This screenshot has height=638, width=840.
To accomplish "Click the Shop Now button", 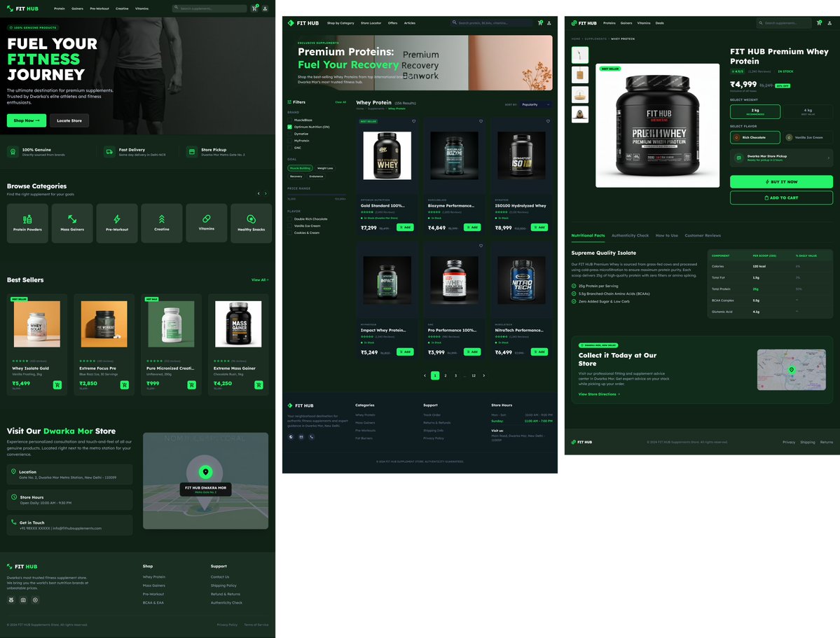I will click(26, 120).
